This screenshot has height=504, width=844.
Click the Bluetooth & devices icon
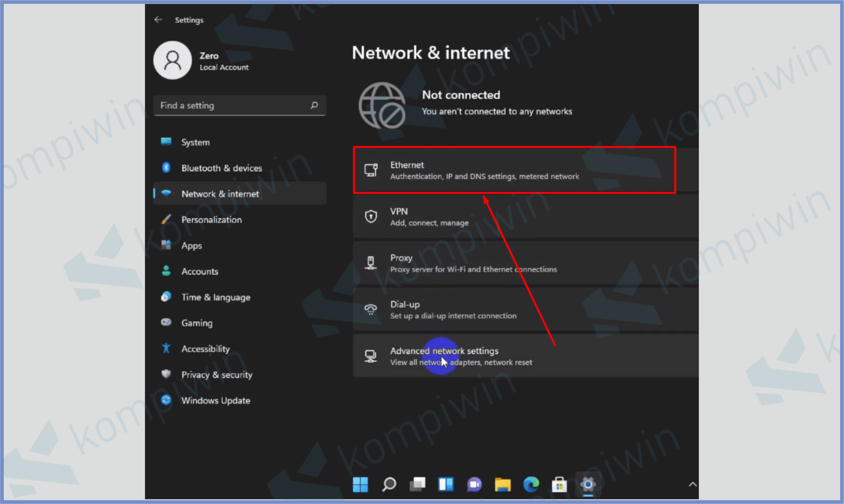[x=166, y=168]
